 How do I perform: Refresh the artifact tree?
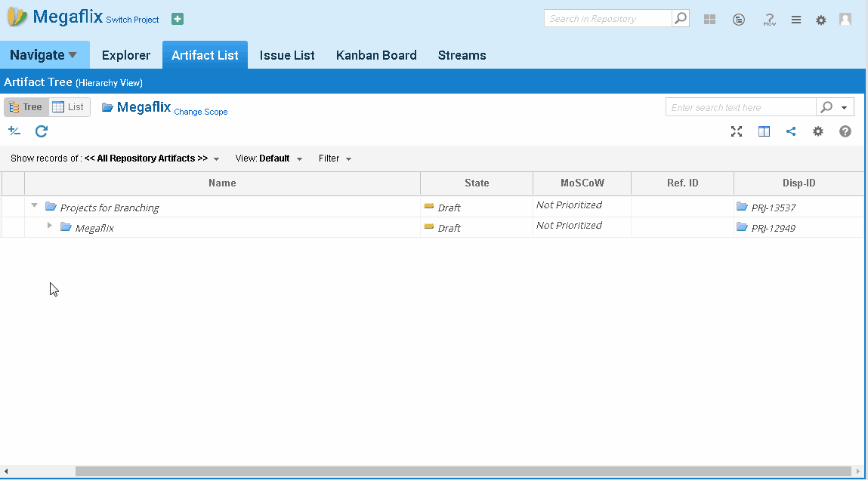pos(42,131)
